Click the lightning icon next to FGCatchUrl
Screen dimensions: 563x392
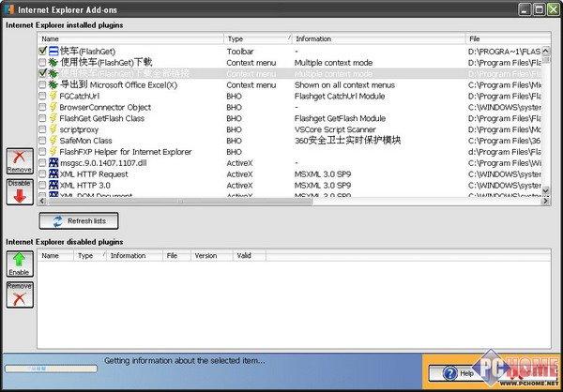(53, 96)
